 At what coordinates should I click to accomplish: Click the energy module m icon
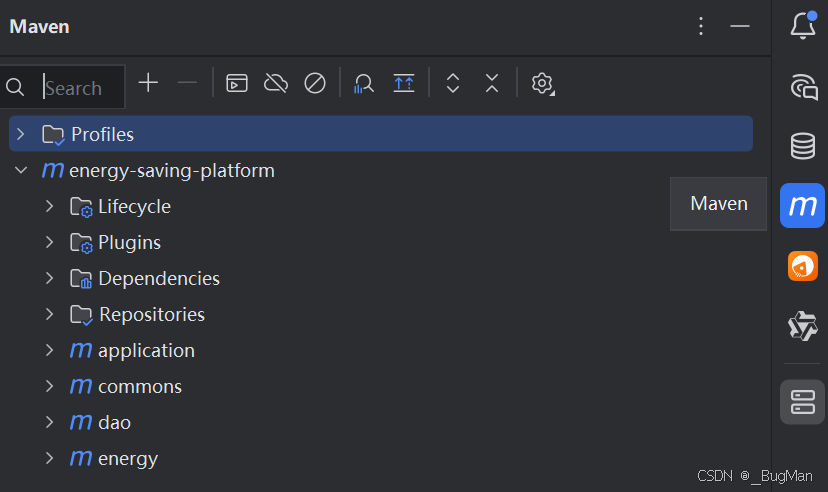81,457
